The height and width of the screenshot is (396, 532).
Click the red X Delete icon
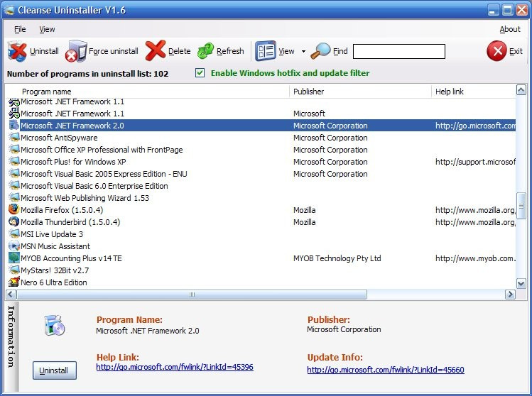(x=156, y=51)
